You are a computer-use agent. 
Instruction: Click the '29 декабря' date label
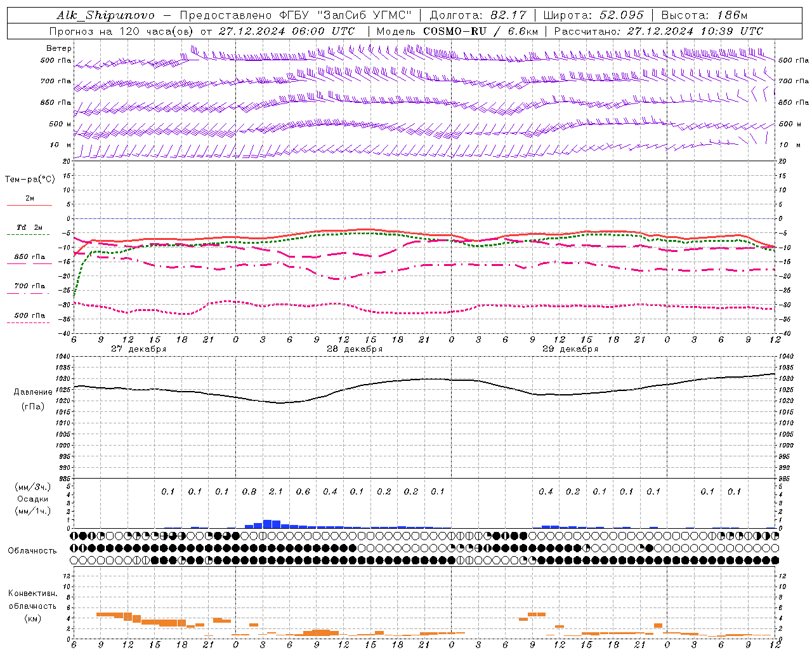(x=570, y=349)
